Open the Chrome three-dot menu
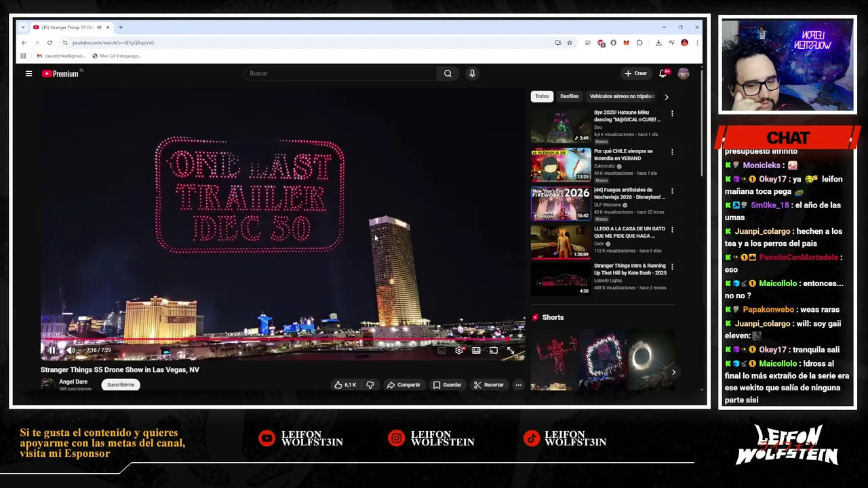The width and height of the screenshot is (868, 488). click(697, 43)
